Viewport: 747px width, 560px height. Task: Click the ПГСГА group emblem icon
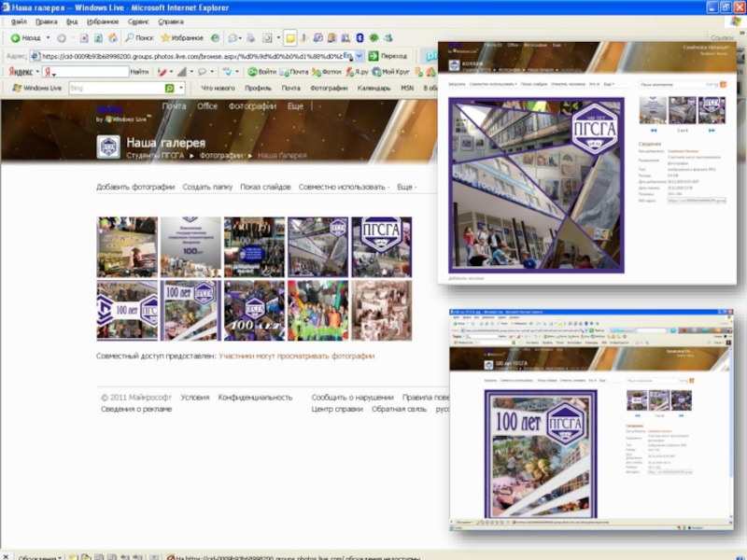pyautogui.click(x=108, y=147)
